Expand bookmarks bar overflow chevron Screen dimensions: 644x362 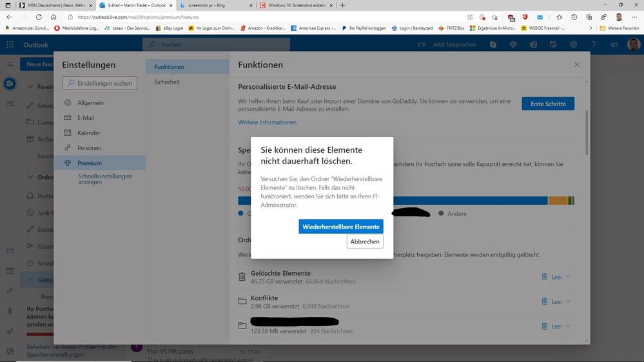click(590, 28)
